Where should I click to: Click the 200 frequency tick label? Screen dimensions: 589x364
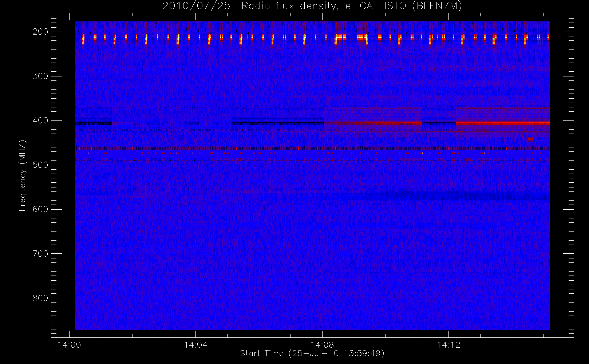40,32
